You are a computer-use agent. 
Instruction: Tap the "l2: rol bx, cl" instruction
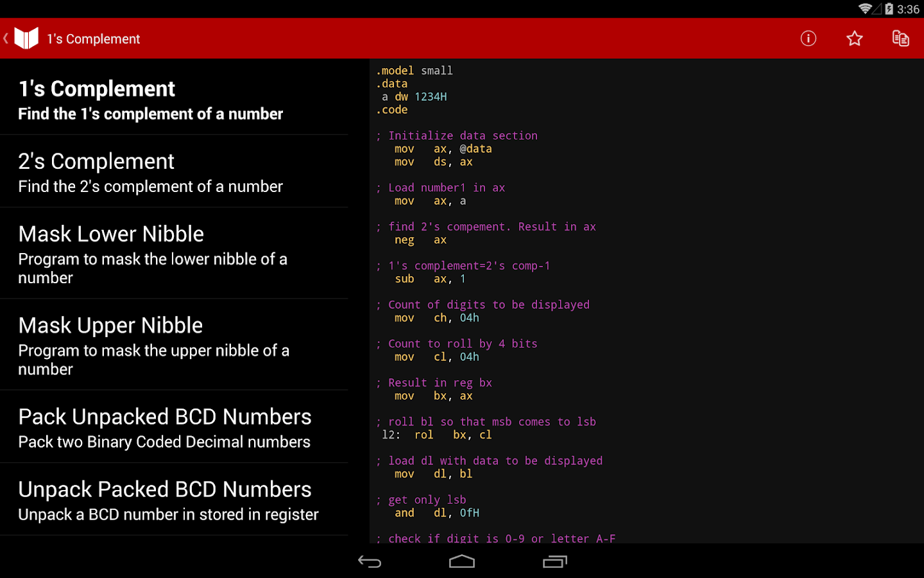tap(437, 435)
